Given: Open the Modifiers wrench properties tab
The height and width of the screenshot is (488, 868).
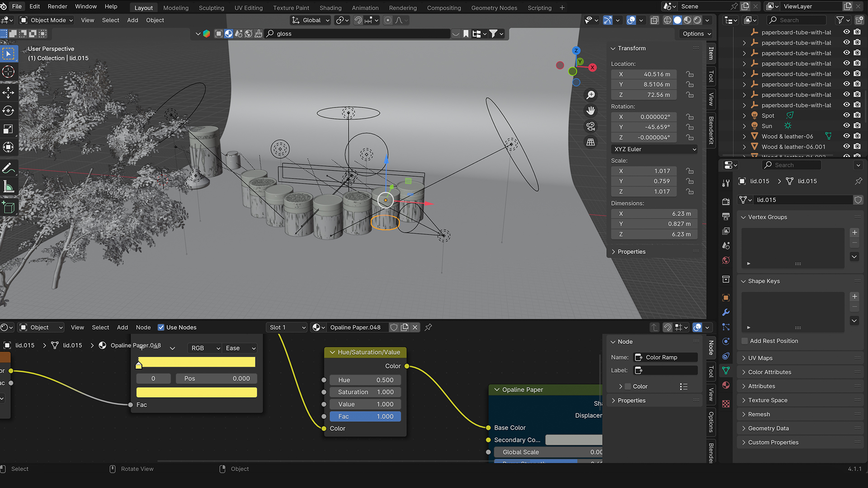Looking at the screenshot, I should pos(726,312).
